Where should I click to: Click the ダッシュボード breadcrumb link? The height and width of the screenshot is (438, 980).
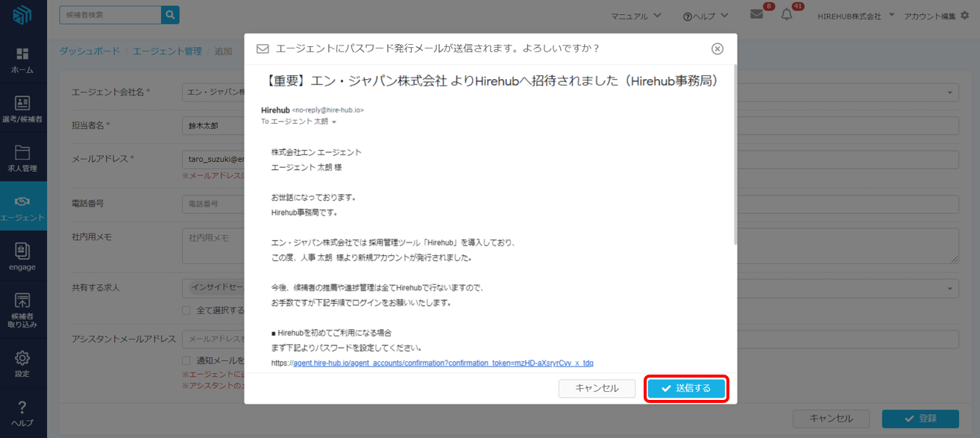click(x=89, y=51)
